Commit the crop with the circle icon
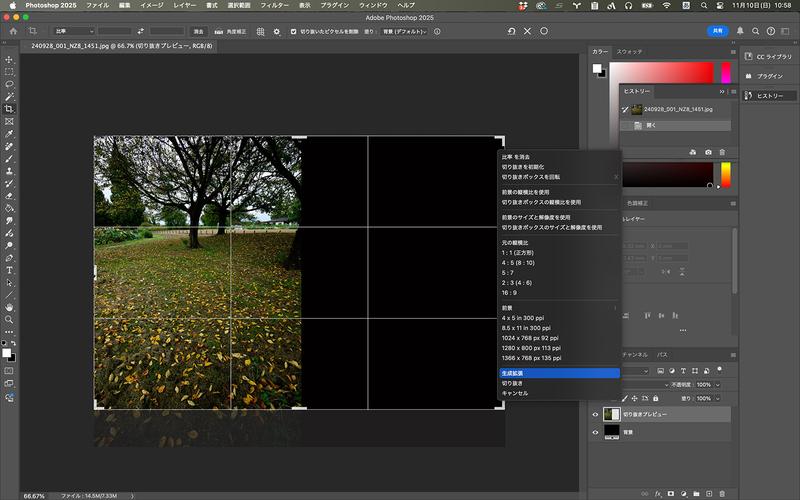The width and height of the screenshot is (800, 500). 544,31
